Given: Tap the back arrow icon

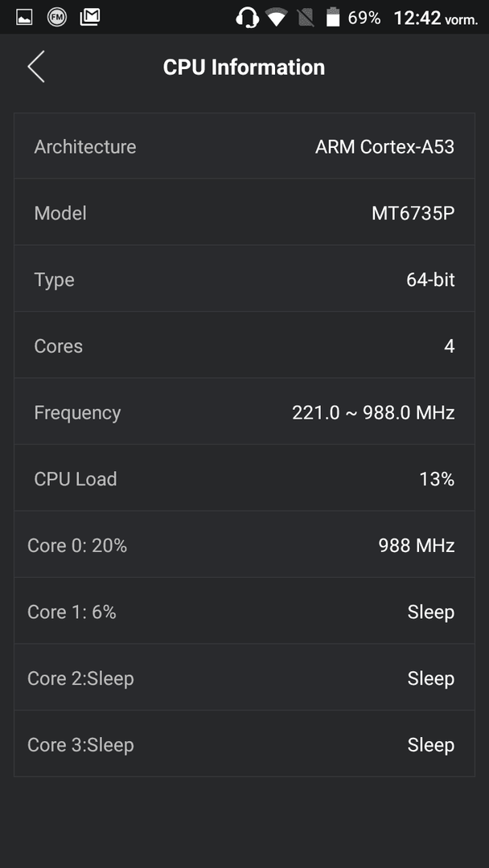Looking at the screenshot, I should coord(36,67).
